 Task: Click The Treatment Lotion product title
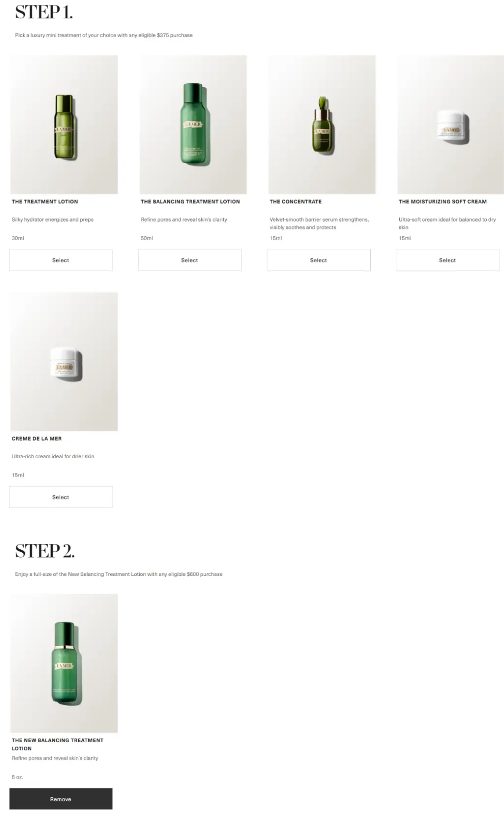click(45, 201)
